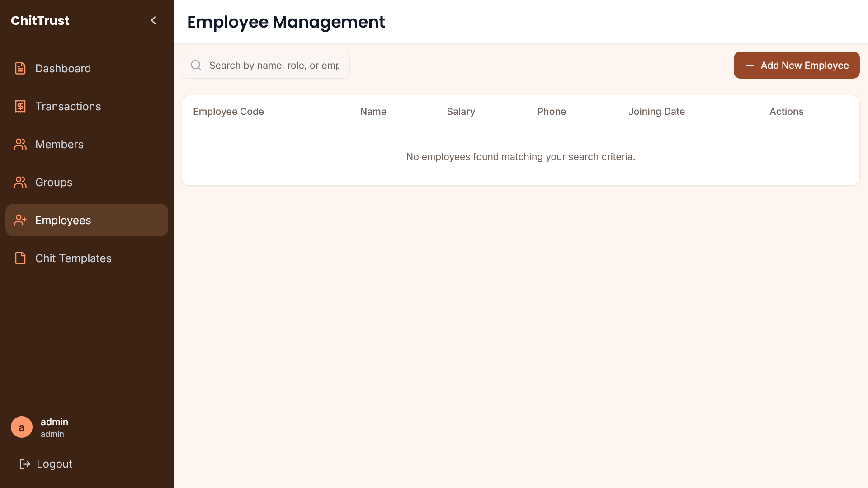The height and width of the screenshot is (488, 868).
Task: Click the magnifier icon in search box
Action: point(196,65)
